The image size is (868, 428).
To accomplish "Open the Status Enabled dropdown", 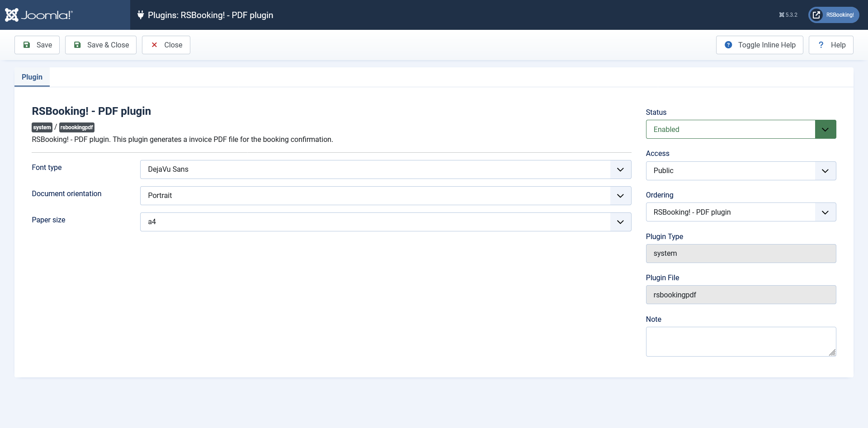I will click(x=741, y=129).
